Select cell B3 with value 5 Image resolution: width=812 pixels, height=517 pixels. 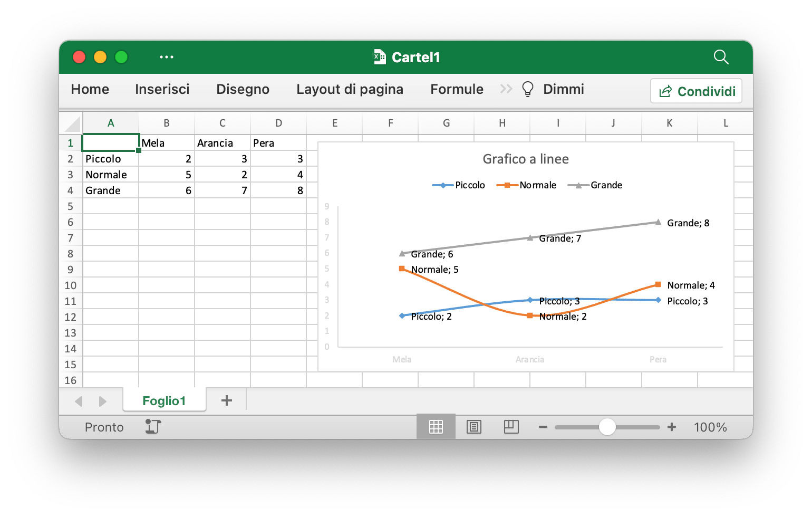(x=167, y=175)
